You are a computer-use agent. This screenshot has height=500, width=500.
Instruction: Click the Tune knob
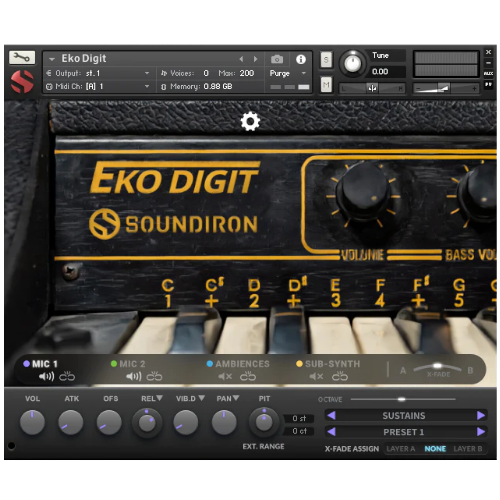coord(352,63)
